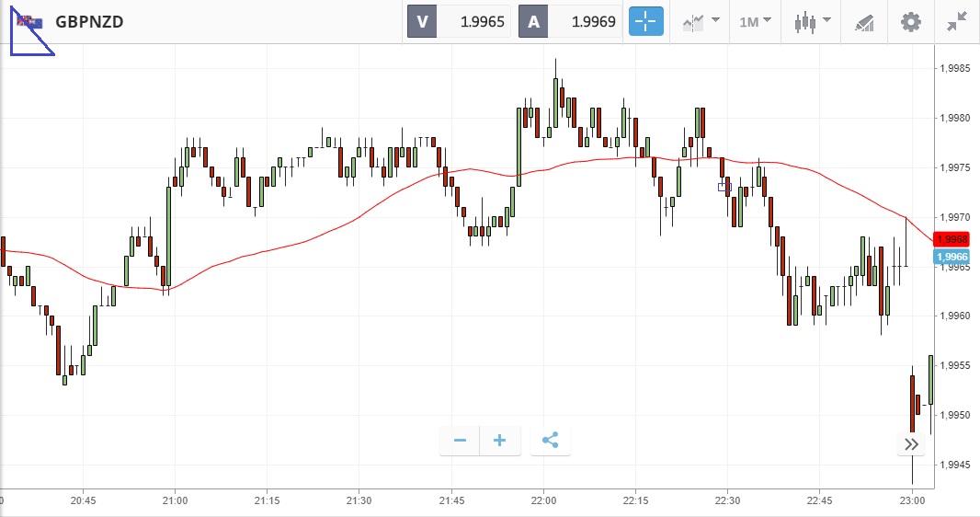The image size is (980, 517).
Task: Zoom out with the minus button
Action: tap(460, 441)
